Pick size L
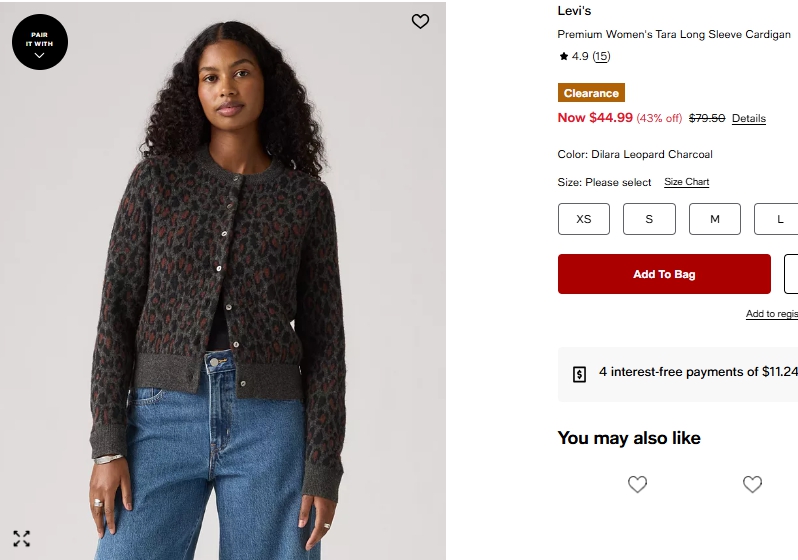This screenshot has width=798, height=560. [x=779, y=219]
